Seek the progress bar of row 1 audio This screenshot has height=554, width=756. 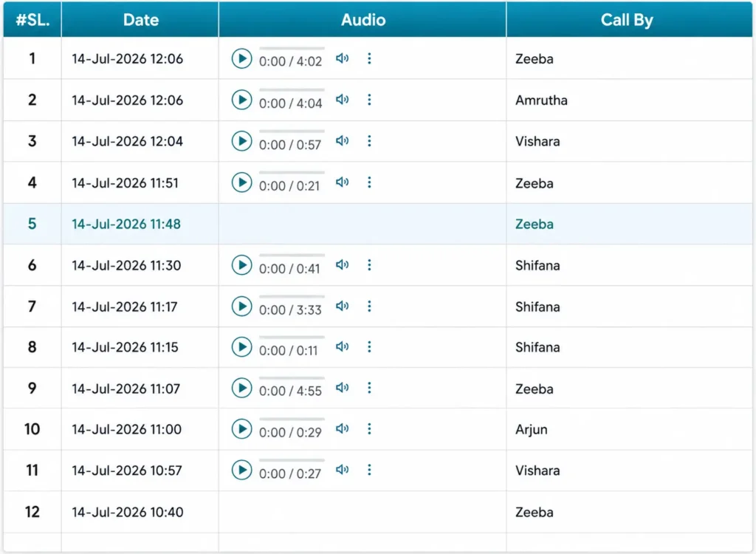(x=292, y=48)
